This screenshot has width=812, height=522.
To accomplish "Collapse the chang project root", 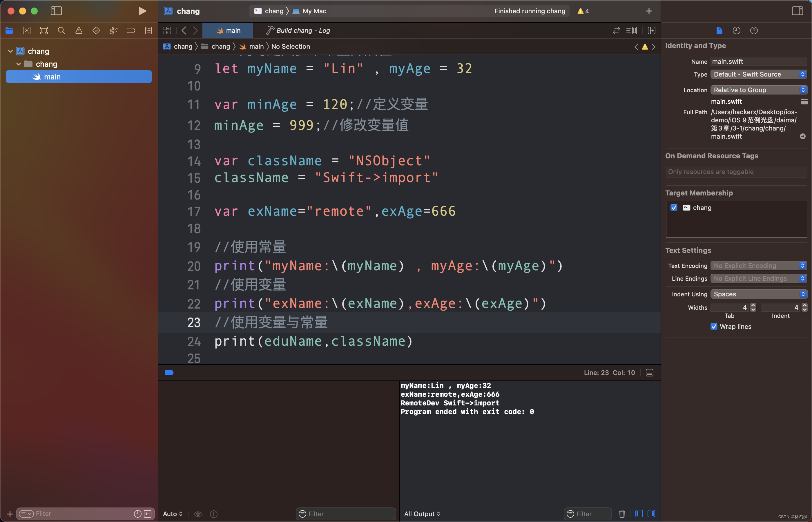I will point(10,51).
